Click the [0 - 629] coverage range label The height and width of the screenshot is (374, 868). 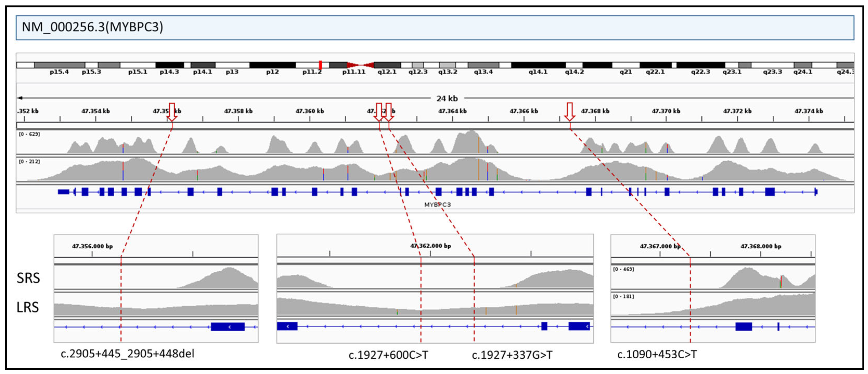click(29, 134)
